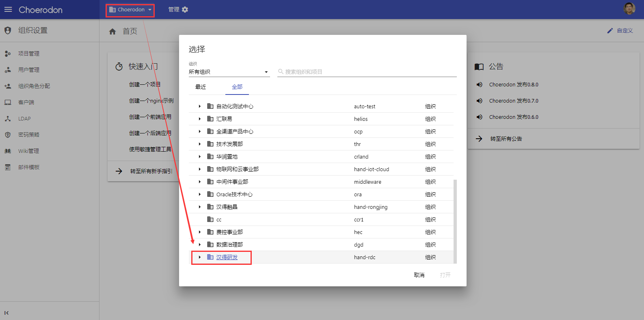Click the search magnifier icon in dialog
Image resolution: width=644 pixels, height=320 pixels.
281,71
